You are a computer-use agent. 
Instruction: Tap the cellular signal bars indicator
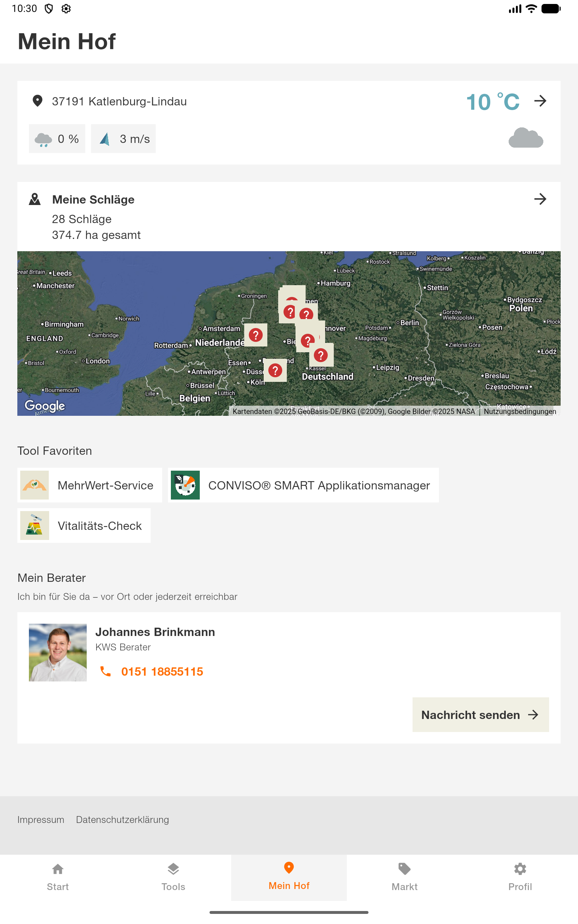click(515, 8)
